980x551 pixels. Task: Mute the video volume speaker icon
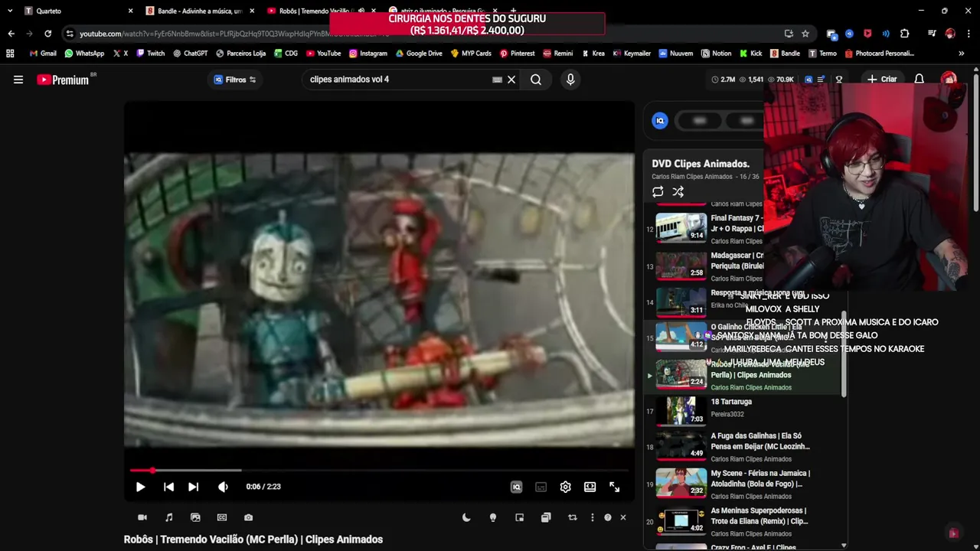pos(223,487)
